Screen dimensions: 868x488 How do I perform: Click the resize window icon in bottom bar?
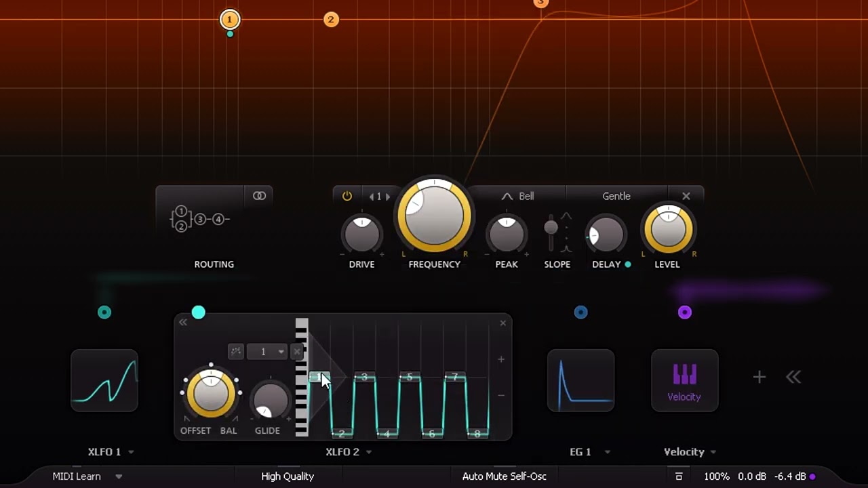(x=679, y=476)
